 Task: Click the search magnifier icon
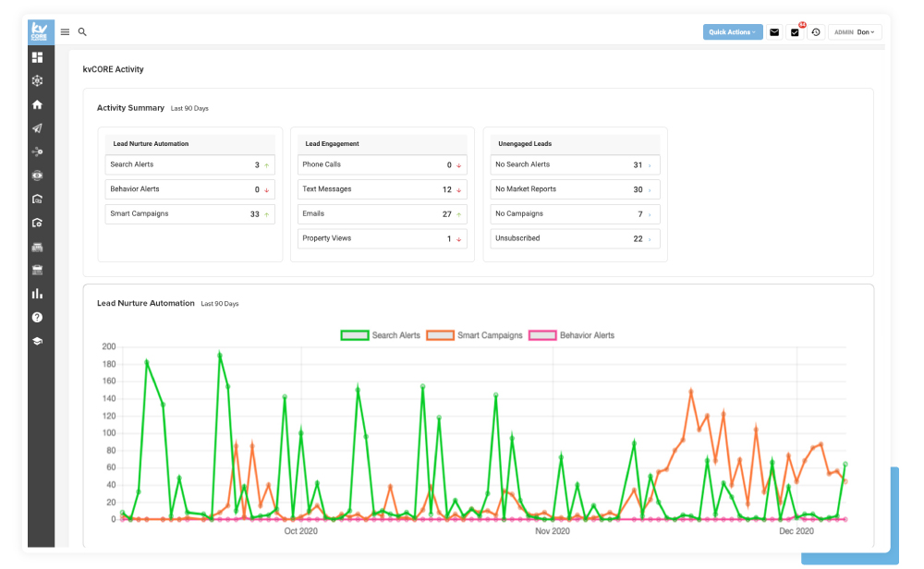pos(82,31)
